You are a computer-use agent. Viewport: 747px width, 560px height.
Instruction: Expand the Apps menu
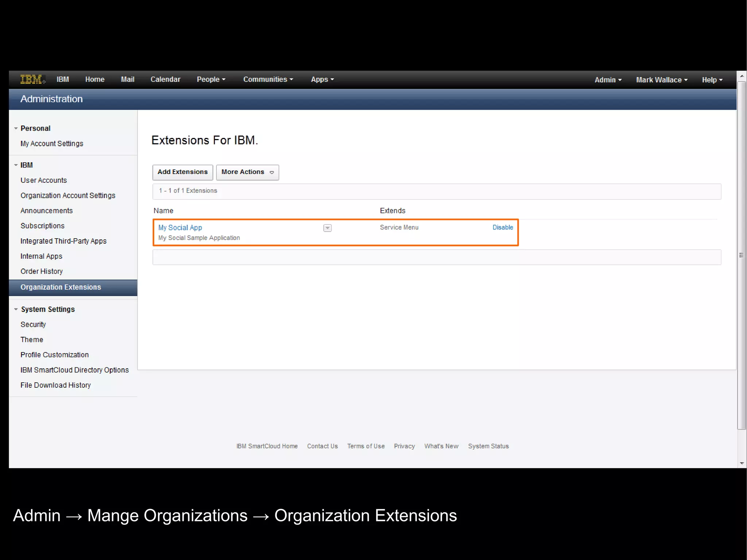coord(322,80)
